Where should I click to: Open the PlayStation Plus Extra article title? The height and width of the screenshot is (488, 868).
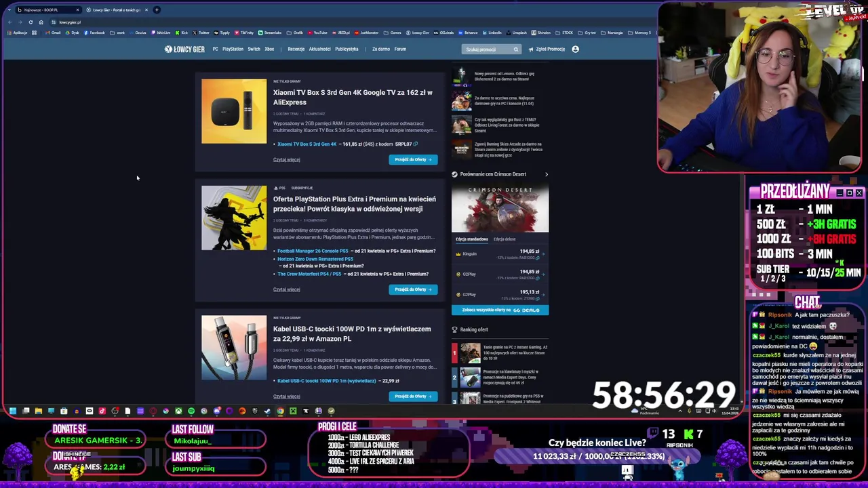[x=354, y=203]
